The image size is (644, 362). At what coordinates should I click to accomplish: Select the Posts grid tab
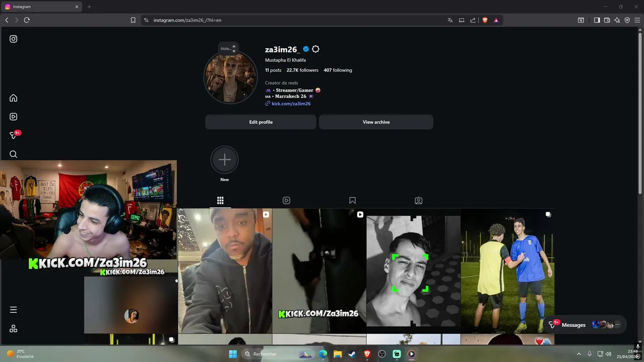pos(220,201)
